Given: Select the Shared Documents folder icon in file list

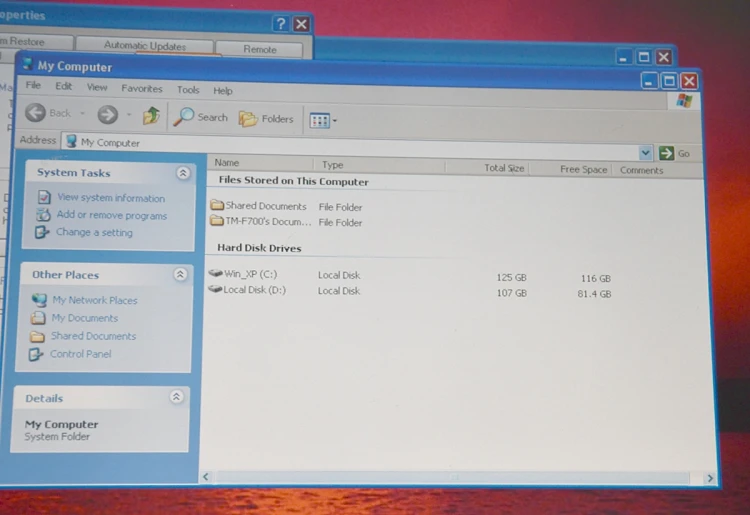Looking at the screenshot, I should pos(217,205).
